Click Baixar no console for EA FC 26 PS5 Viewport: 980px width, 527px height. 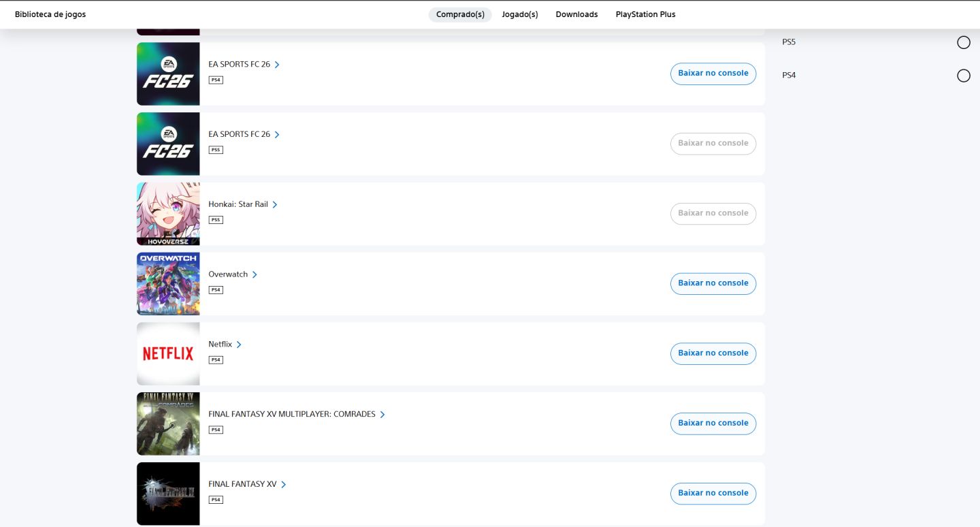713,144
